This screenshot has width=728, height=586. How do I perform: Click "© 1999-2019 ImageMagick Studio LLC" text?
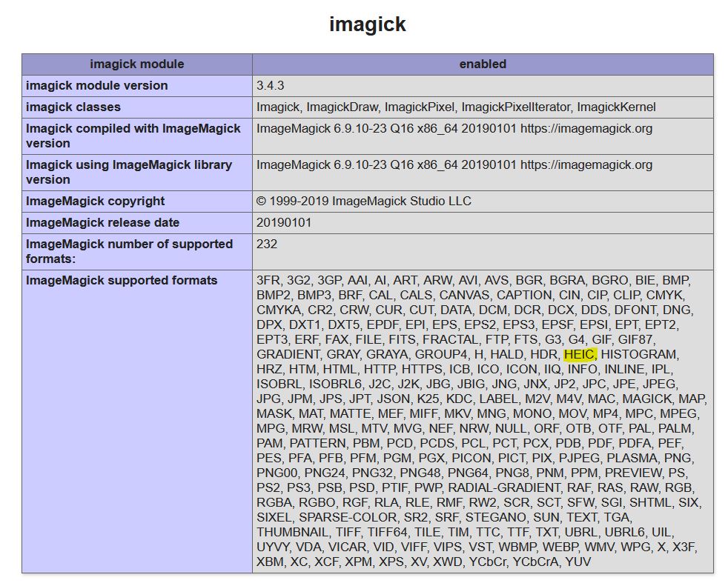click(x=363, y=201)
